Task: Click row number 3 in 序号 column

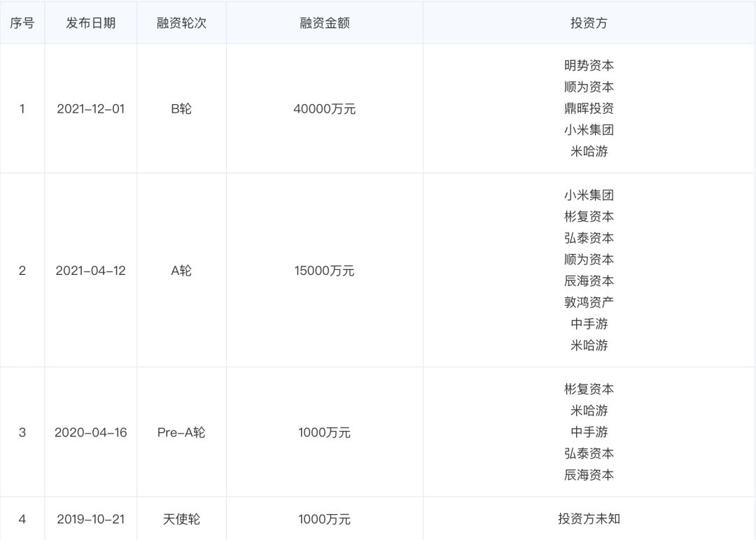Action: pyautogui.click(x=22, y=432)
